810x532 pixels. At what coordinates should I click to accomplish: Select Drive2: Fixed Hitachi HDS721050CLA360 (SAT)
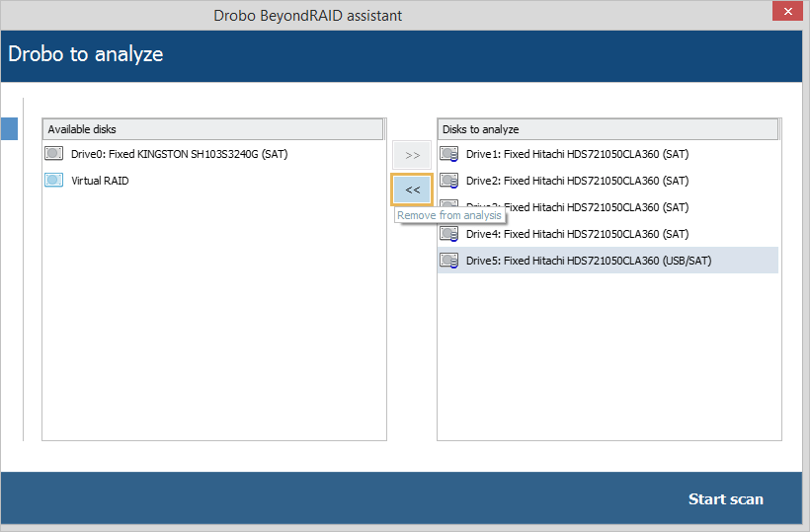point(607,181)
